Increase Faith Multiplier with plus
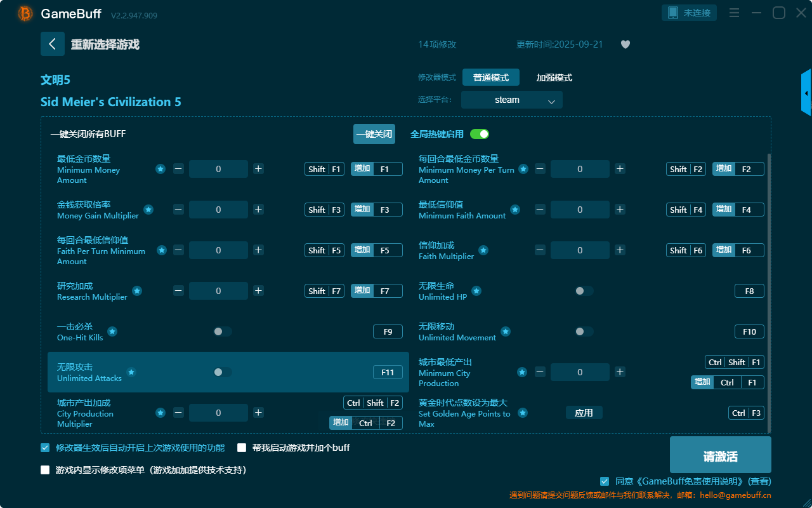The height and width of the screenshot is (508, 812). (620, 250)
